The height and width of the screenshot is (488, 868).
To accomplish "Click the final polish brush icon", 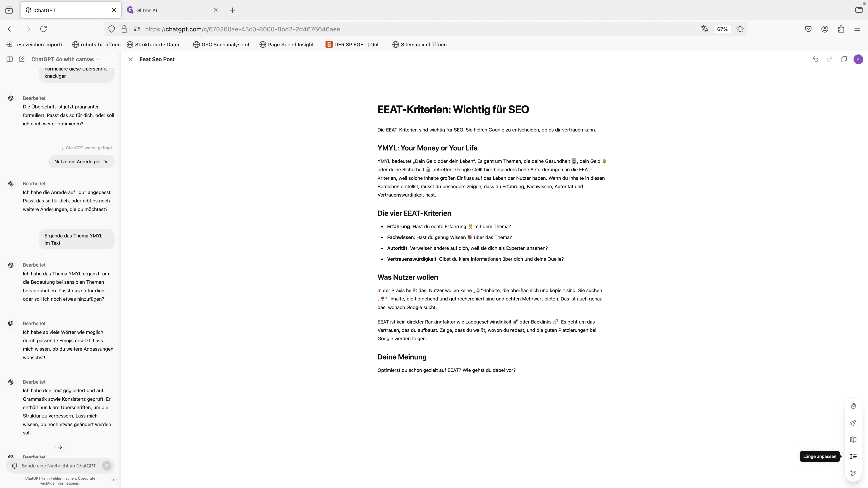I will point(853,423).
